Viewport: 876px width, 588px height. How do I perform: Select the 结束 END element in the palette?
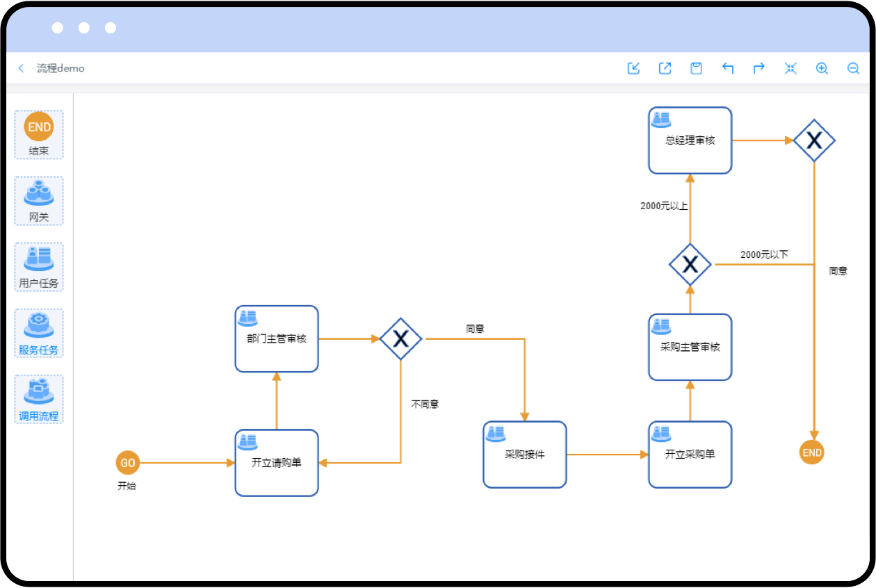[39, 134]
